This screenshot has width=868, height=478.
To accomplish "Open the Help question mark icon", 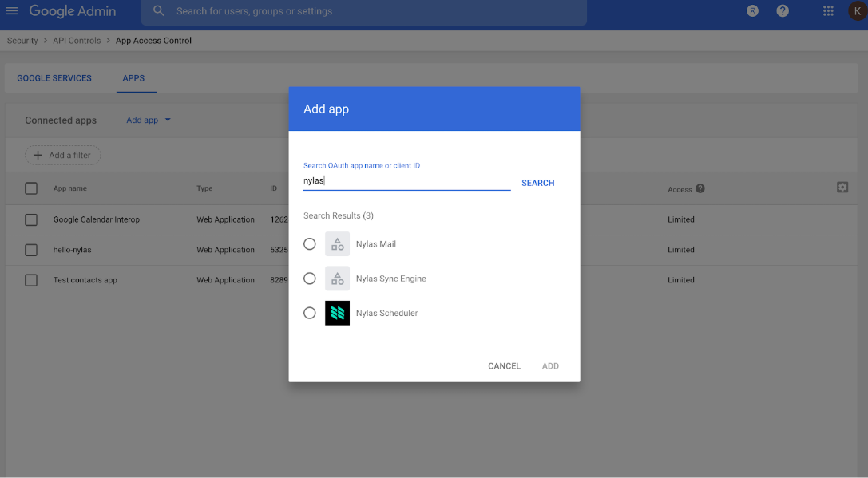I will [x=783, y=11].
